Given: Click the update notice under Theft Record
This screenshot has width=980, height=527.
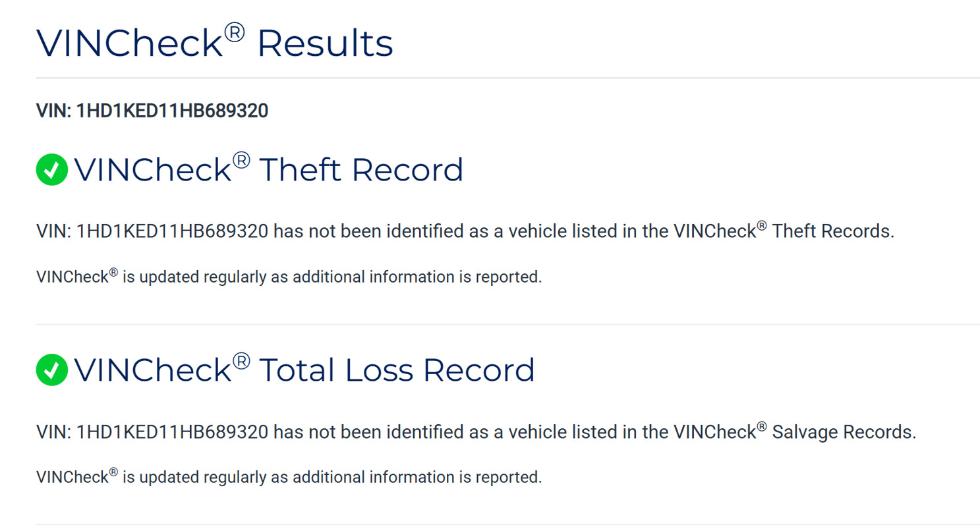Looking at the screenshot, I should pyautogui.click(x=289, y=277).
